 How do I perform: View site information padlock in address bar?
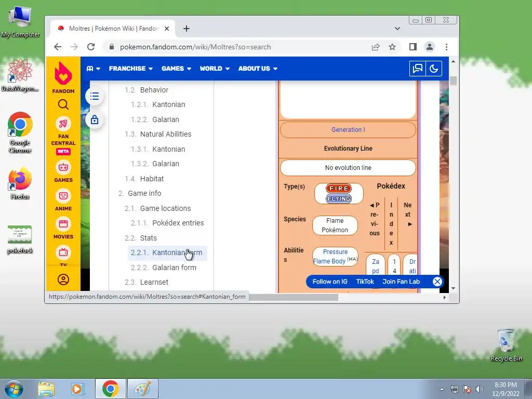coord(111,47)
